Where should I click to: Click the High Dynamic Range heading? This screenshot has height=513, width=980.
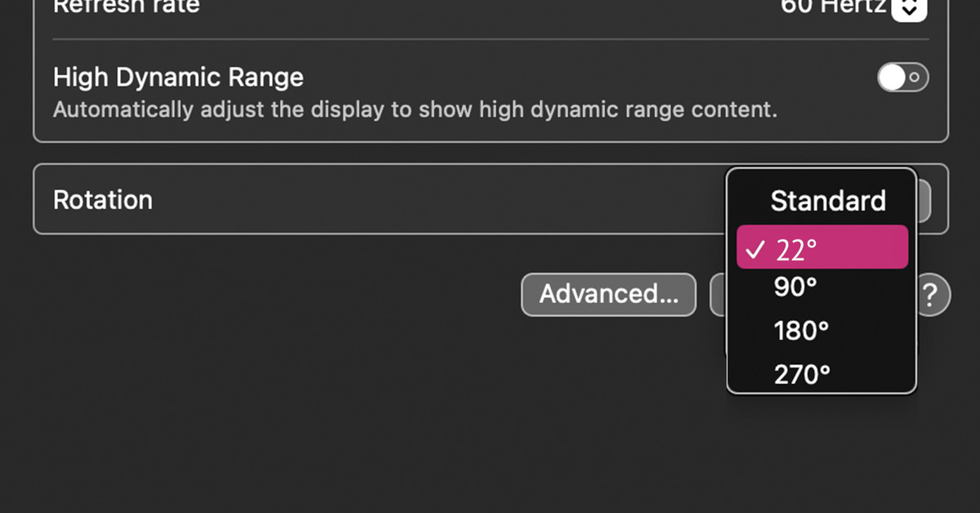178,78
